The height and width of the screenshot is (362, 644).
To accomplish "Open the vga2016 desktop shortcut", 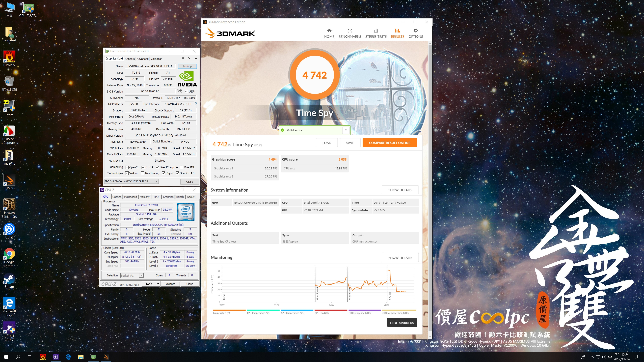I will (x=9, y=157).
